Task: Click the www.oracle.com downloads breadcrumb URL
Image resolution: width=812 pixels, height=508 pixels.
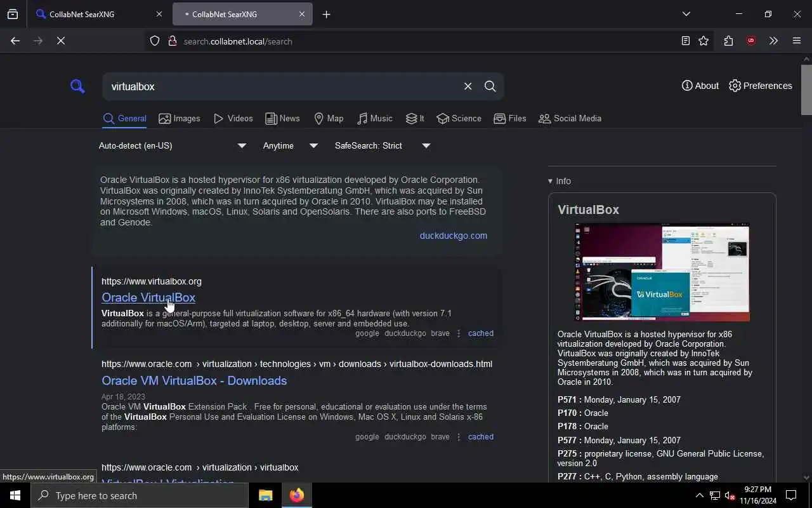Action: coord(297,364)
